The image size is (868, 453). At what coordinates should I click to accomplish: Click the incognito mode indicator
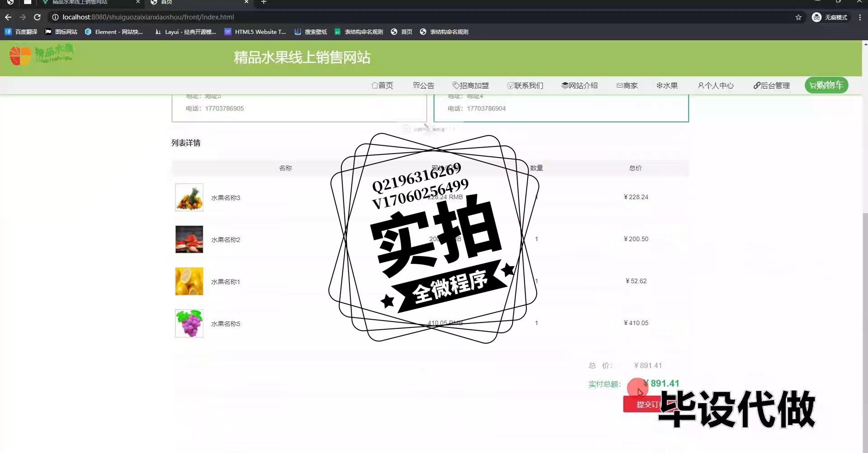pos(830,17)
